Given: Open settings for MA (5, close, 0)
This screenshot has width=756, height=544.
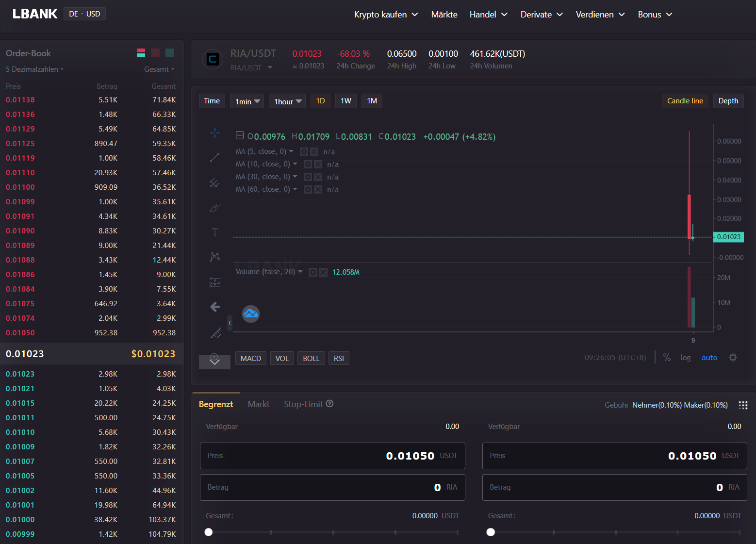Looking at the screenshot, I should 304,152.
